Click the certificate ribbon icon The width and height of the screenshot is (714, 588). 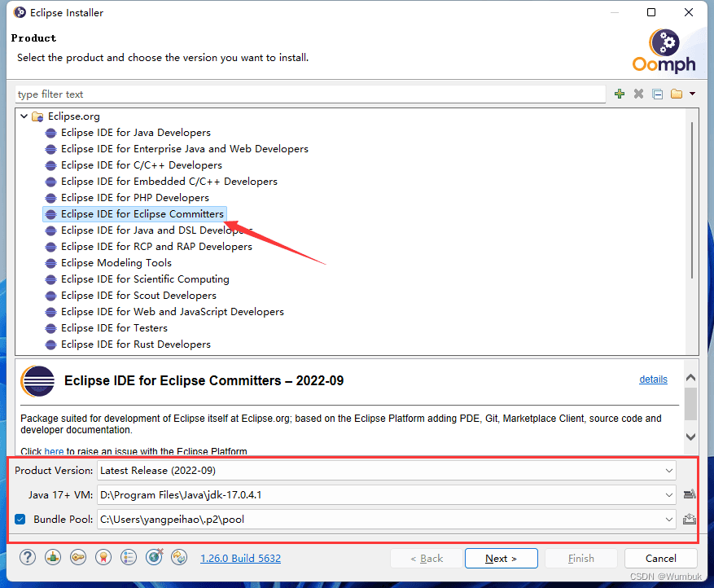coord(103,557)
